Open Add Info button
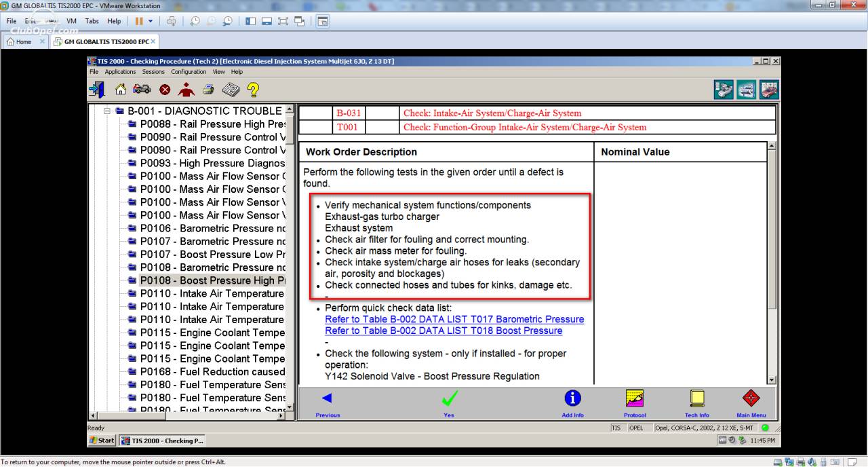Viewport: 868px width, 467px height. point(573,403)
